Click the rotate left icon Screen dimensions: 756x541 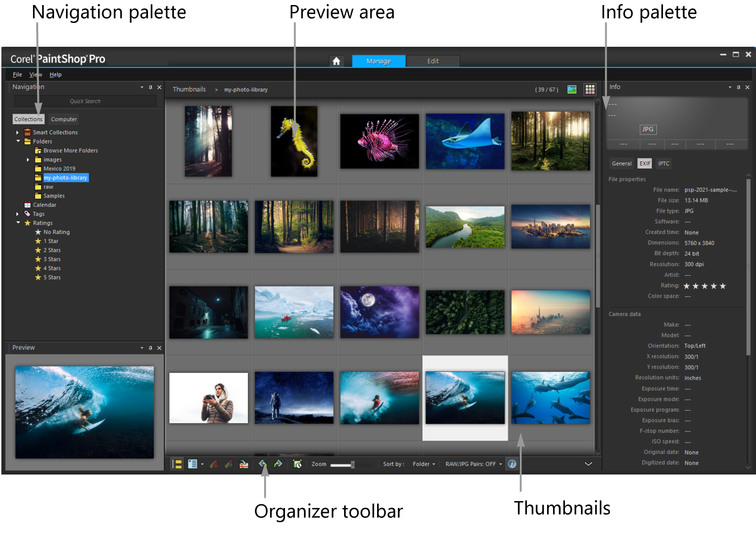pyautogui.click(x=263, y=464)
